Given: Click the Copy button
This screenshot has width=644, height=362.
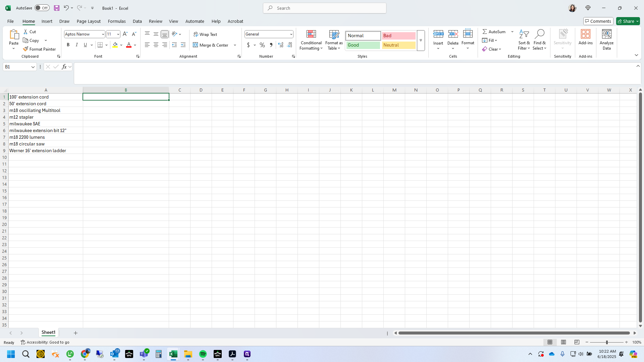Looking at the screenshot, I should coord(31,40).
